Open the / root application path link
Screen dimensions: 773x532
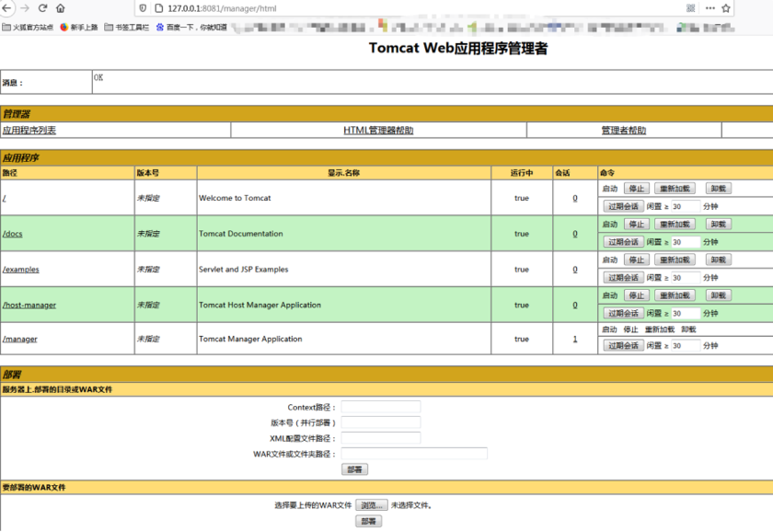[4, 198]
